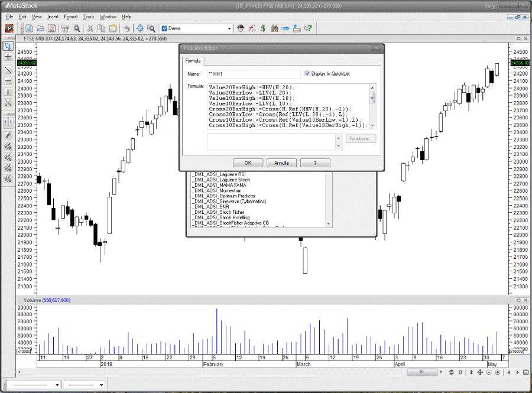Open the Expert Advisor face icon
Viewport: 532px width, 393px height.
[x=241, y=28]
